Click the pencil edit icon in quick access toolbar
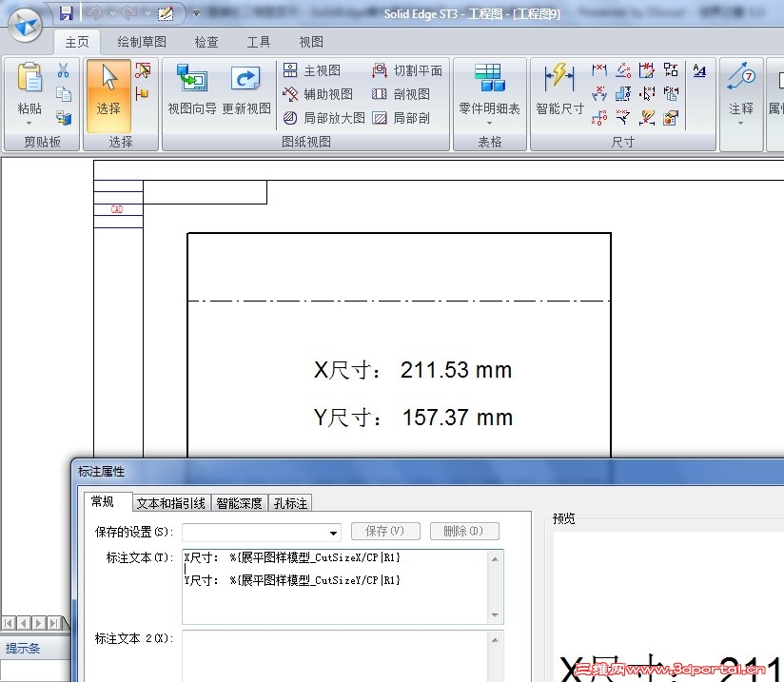The height and width of the screenshot is (682, 784). pos(166,13)
